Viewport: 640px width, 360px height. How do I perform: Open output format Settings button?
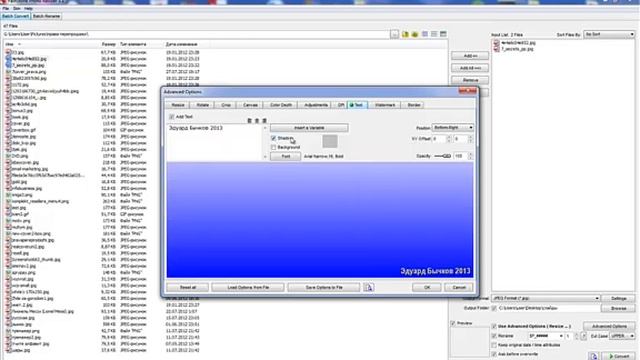pyautogui.click(x=618, y=298)
